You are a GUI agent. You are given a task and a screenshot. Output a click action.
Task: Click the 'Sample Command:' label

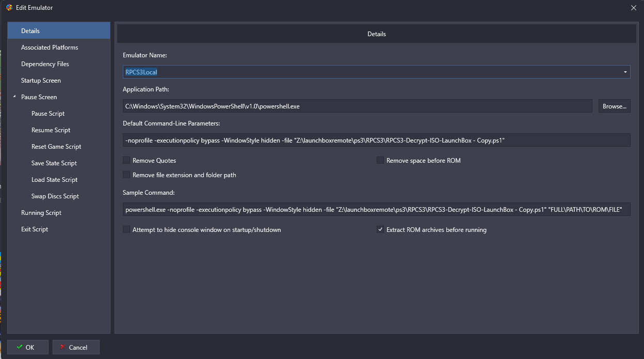point(149,193)
